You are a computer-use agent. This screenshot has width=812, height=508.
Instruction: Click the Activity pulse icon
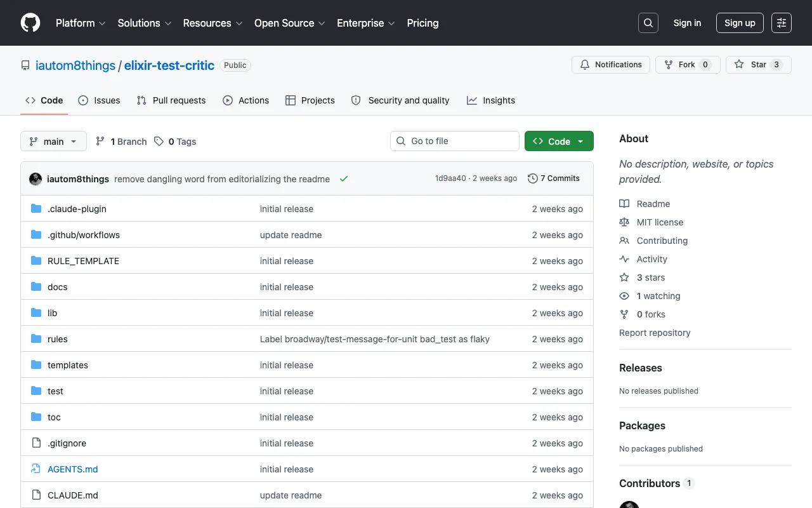624,259
